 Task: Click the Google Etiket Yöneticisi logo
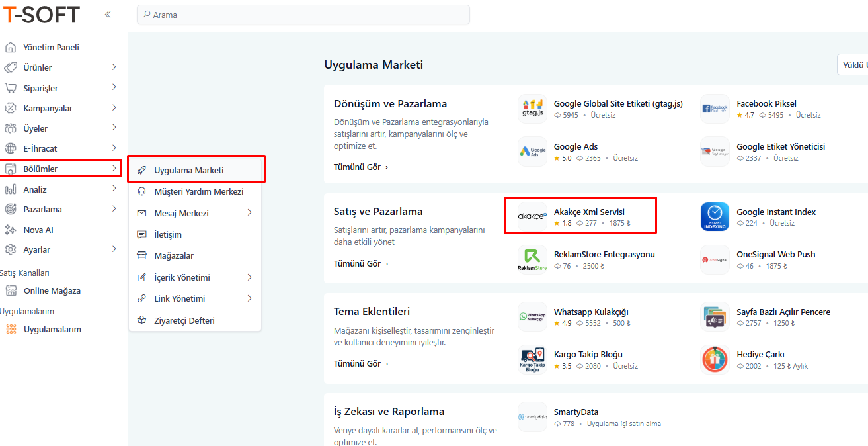pyautogui.click(x=715, y=152)
